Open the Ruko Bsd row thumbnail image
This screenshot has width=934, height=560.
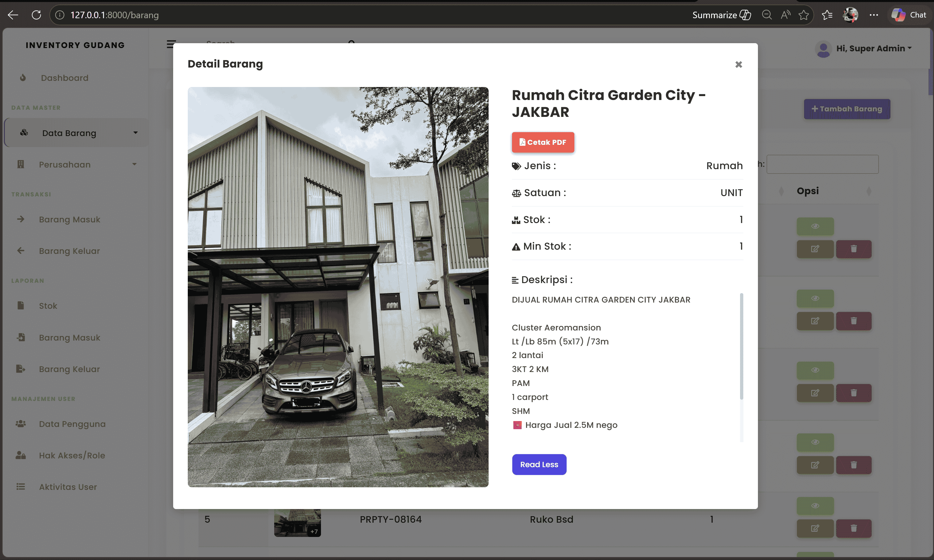coord(298,523)
